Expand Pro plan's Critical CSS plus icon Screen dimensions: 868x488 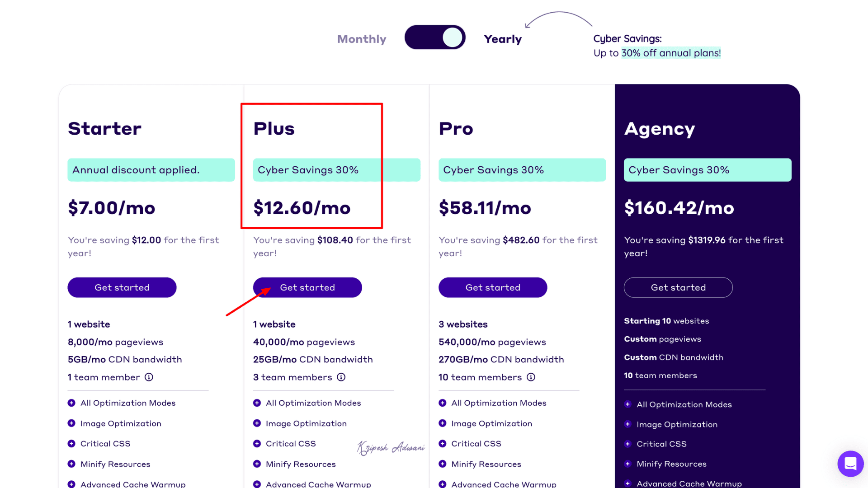pyautogui.click(x=443, y=444)
